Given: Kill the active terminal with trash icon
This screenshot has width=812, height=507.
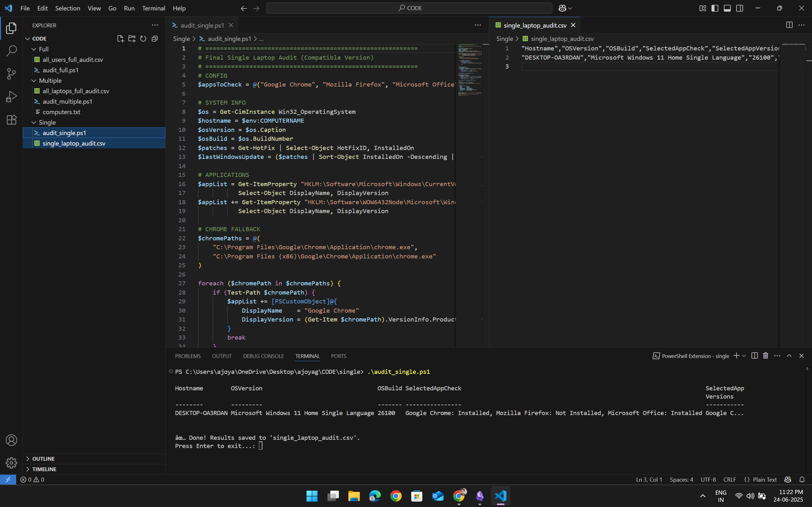Looking at the screenshot, I should [765, 356].
